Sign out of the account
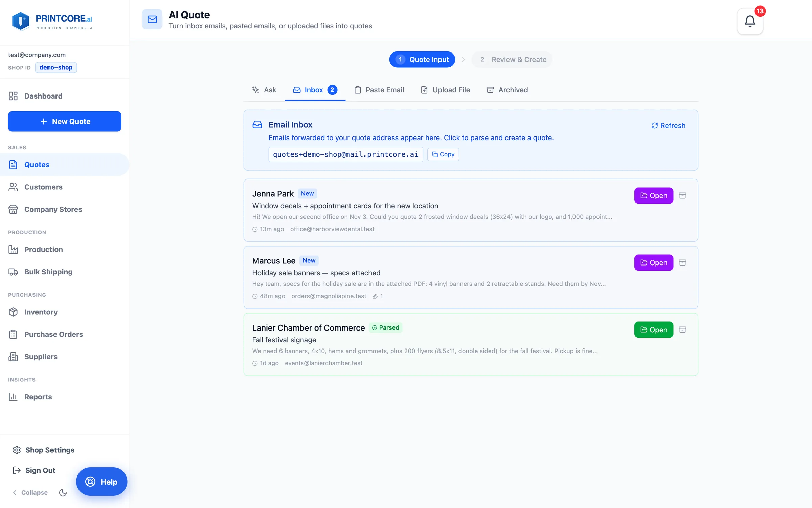 click(34, 470)
